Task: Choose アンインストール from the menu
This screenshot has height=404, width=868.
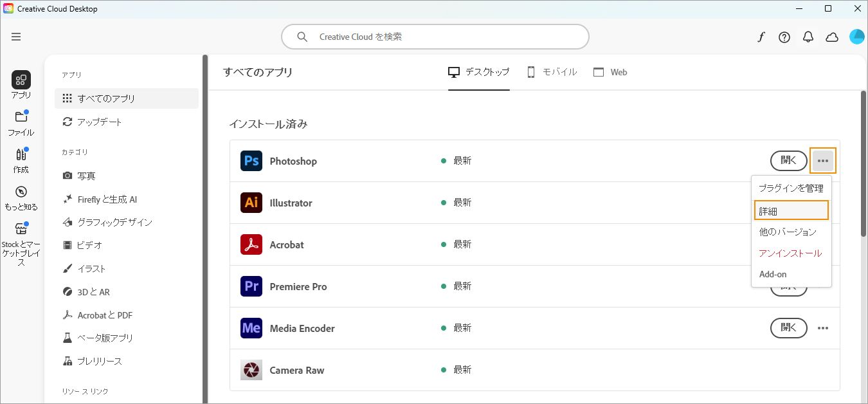Action: coord(791,253)
